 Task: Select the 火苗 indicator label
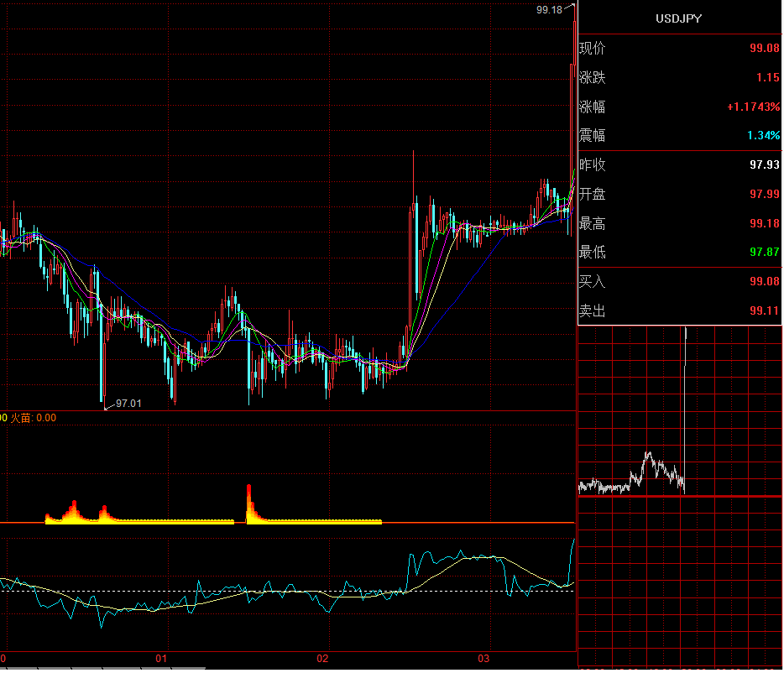tap(21, 417)
